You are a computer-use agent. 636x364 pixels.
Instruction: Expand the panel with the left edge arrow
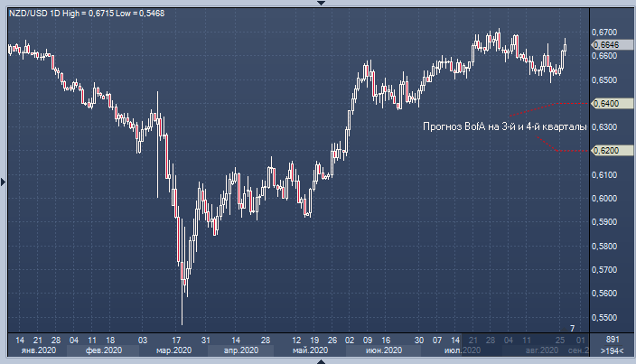pyautogui.click(x=4, y=182)
